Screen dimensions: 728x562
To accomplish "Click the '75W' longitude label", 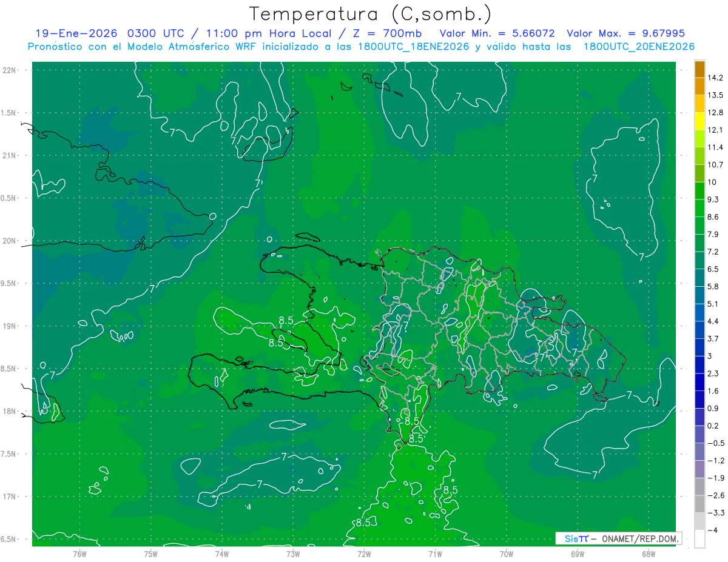I will [x=151, y=554].
